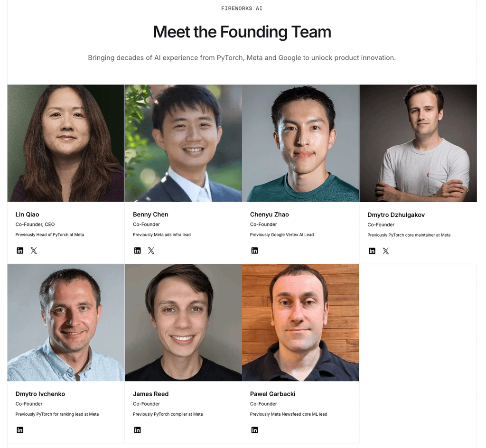Open Benny Chen's LinkedIn icon
This screenshot has height=448, width=486.
137,251
